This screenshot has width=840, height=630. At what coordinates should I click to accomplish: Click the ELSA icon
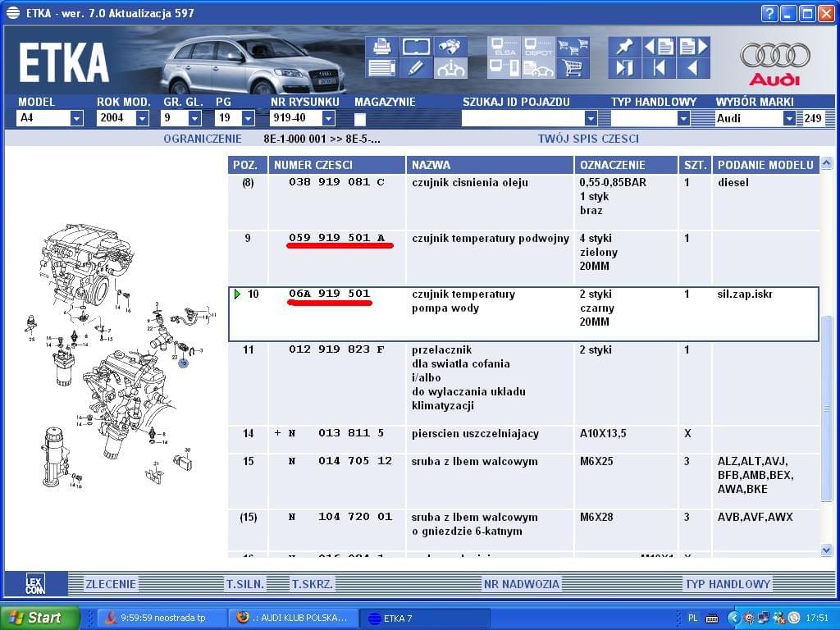pyautogui.click(x=504, y=47)
